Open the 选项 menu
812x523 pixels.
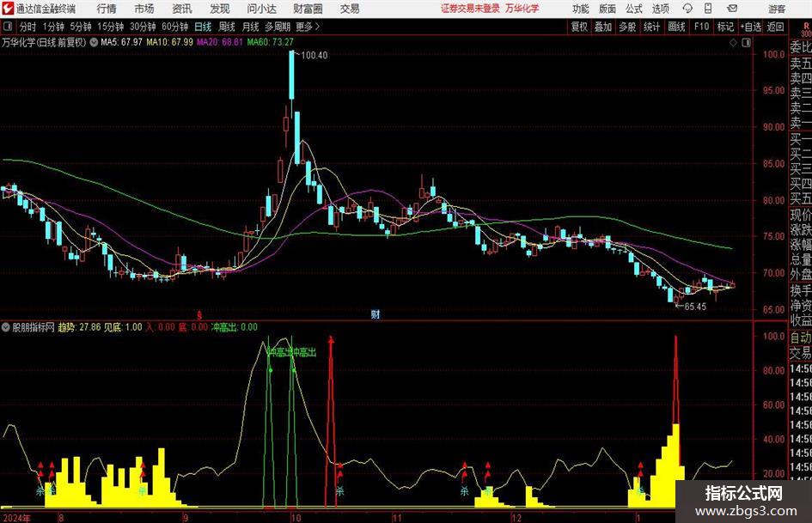click(660, 9)
